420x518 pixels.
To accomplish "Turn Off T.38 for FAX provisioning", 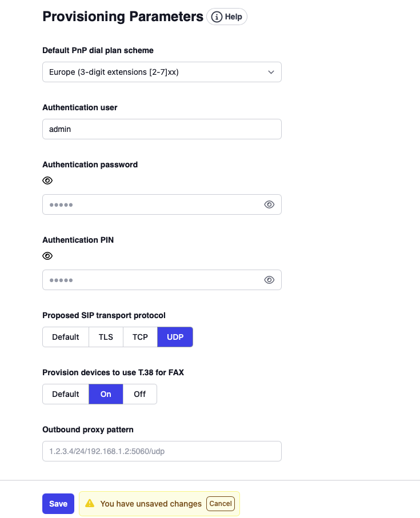I will (140, 394).
